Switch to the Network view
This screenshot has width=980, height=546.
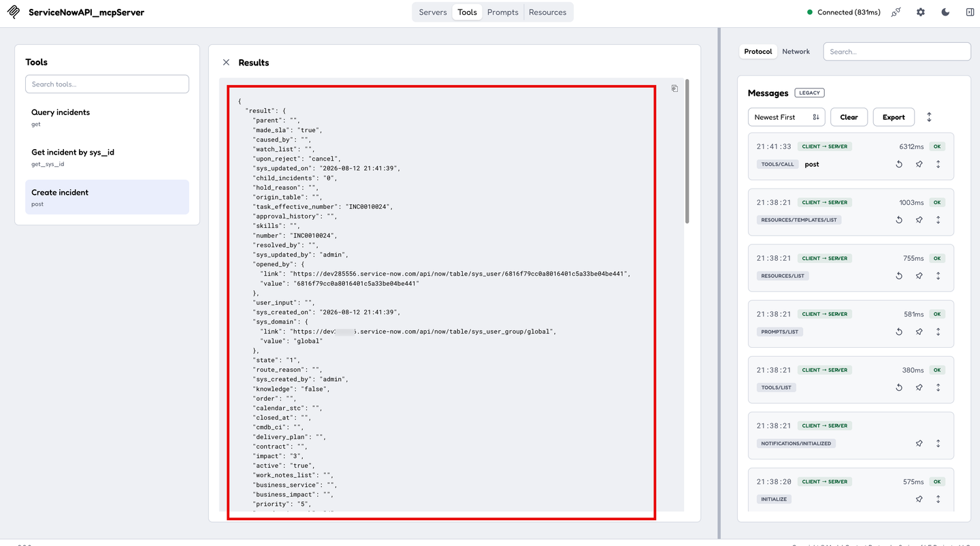[x=796, y=52]
